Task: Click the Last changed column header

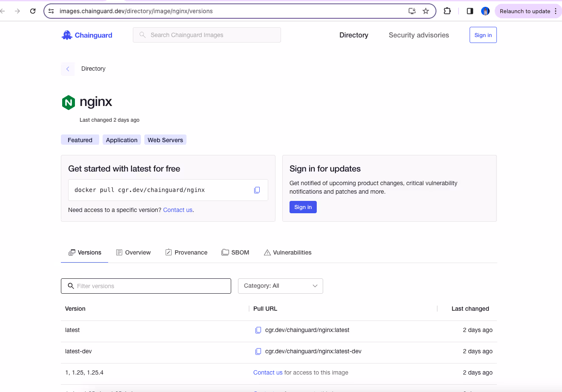Action: click(470, 309)
